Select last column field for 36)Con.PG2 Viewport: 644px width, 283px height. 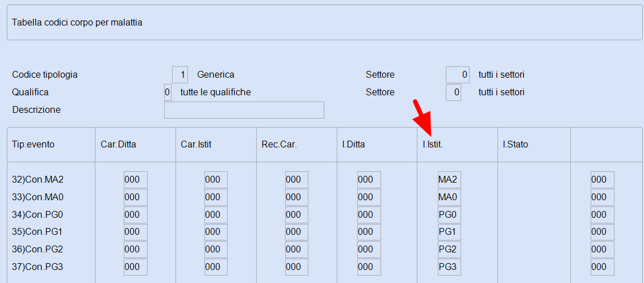pyautogui.click(x=603, y=250)
